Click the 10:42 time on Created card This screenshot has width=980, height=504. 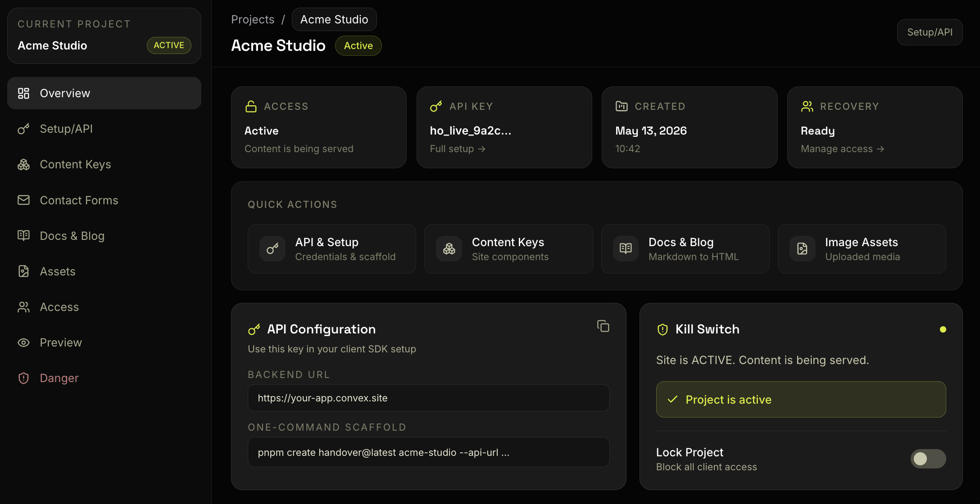627,148
